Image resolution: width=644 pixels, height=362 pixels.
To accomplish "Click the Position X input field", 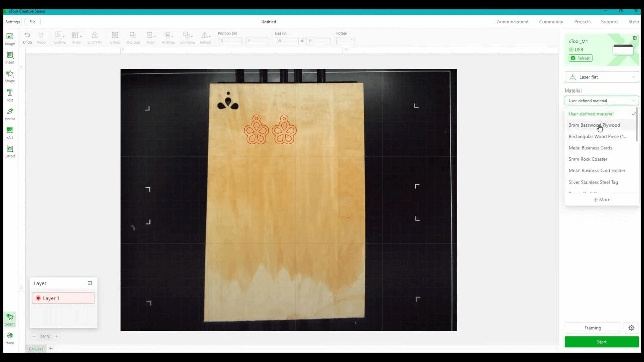I will click(x=230, y=41).
